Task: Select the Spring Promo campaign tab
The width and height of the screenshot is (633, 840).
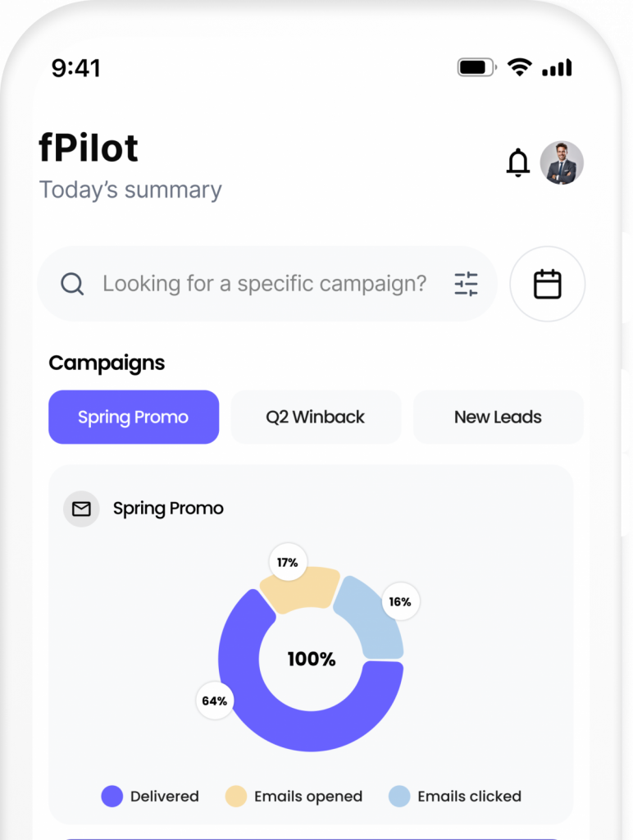Action: [134, 417]
